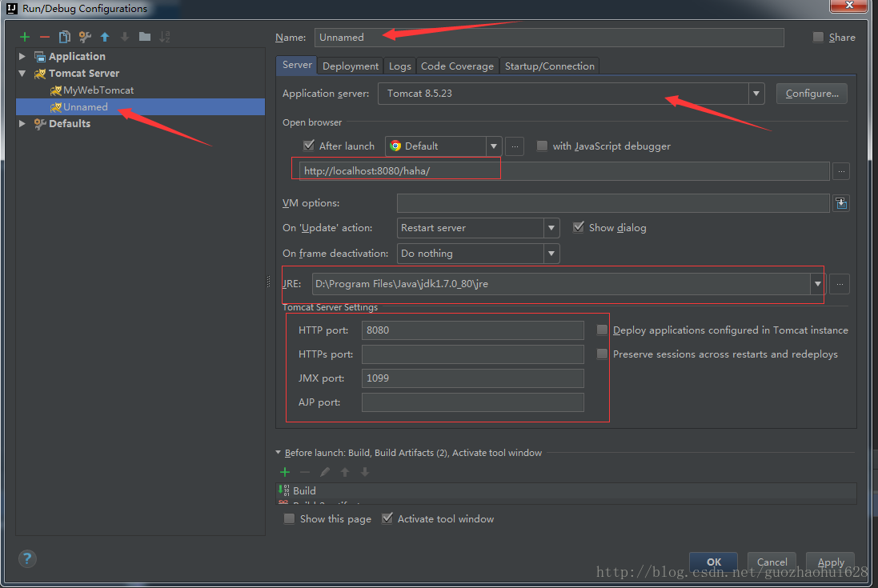The image size is (878, 588).
Task: Click the HTTP port field showing 8080
Action: click(x=472, y=330)
